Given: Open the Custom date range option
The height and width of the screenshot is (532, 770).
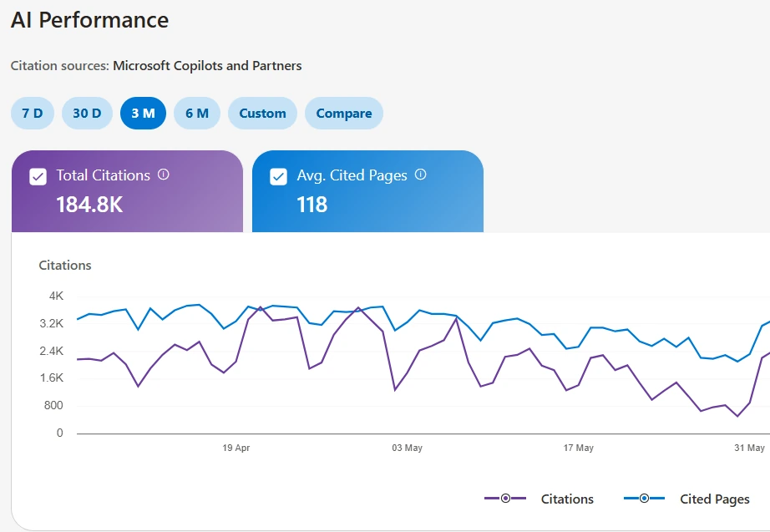Looking at the screenshot, I should click(262, 114).
